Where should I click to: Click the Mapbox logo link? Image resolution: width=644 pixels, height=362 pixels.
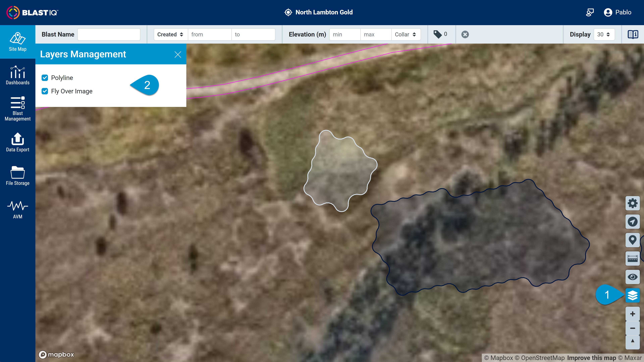[57, 354]
